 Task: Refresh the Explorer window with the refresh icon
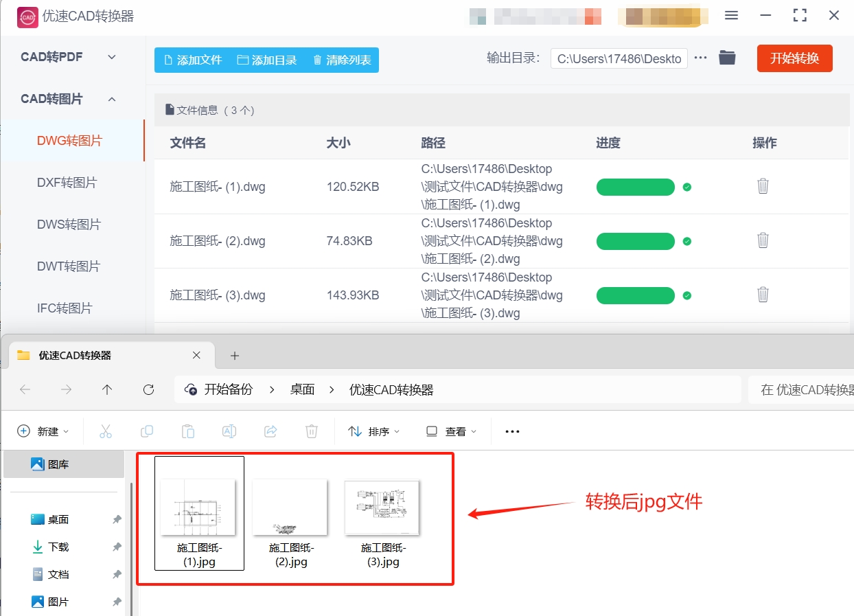pos(148,389)
